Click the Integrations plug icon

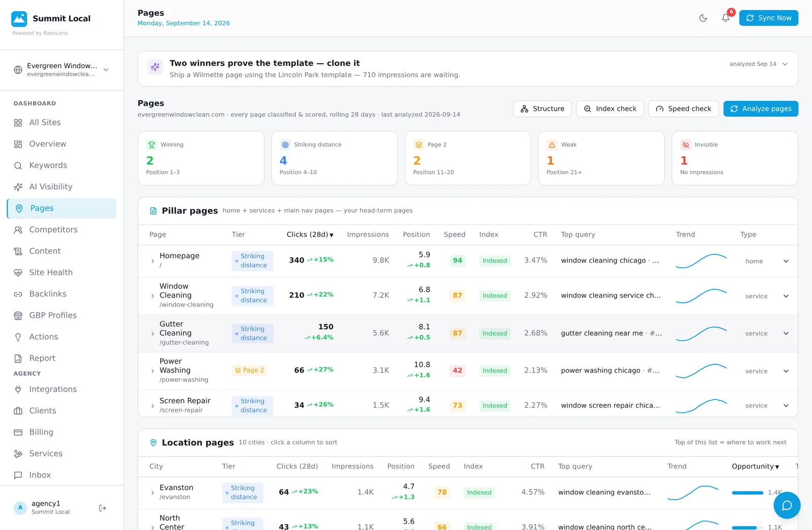pyautogui.click(x=18, y=389)
